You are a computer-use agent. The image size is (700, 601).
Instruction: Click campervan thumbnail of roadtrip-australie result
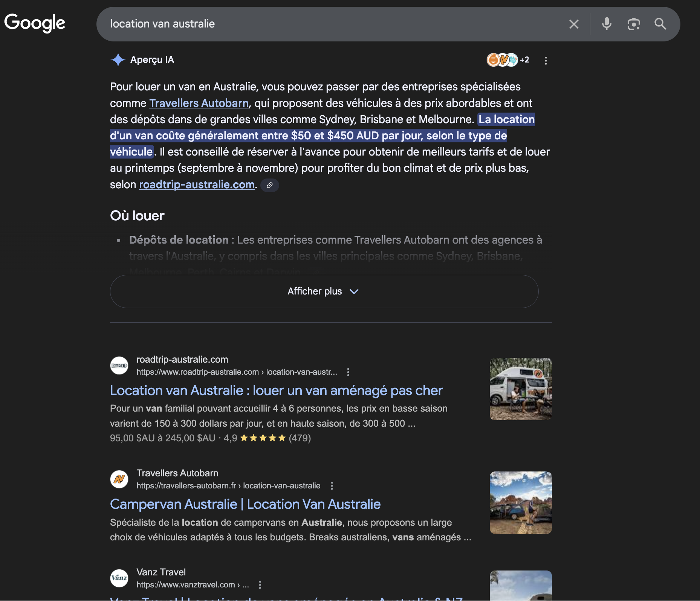[x=521, y=389]
